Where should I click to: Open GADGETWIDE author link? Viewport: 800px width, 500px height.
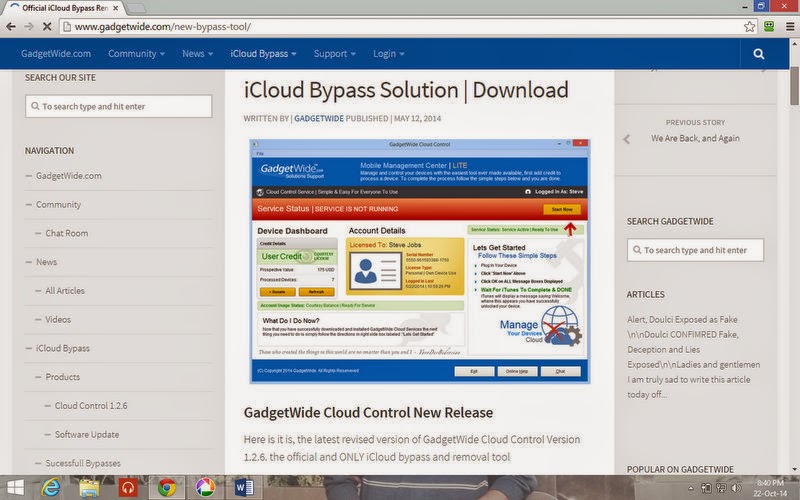(x=319, y=118)
